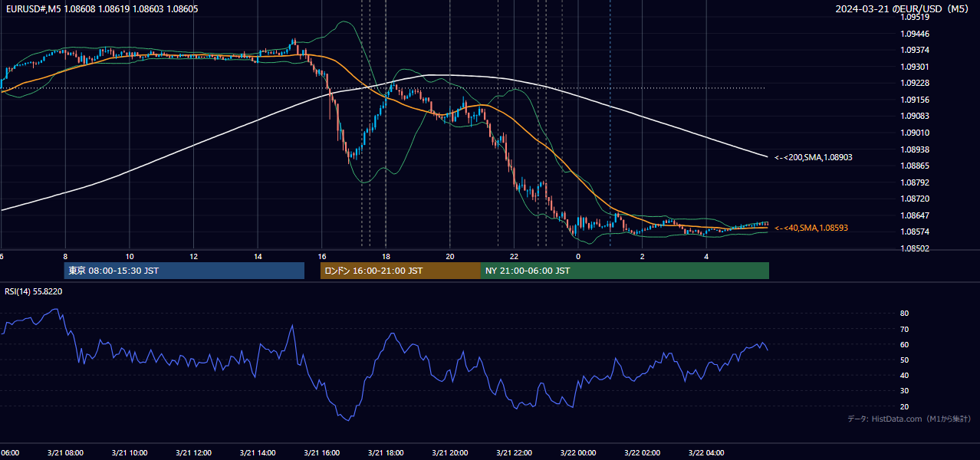Click the 3/21 18:00 time axis label

tap(386, 453)
